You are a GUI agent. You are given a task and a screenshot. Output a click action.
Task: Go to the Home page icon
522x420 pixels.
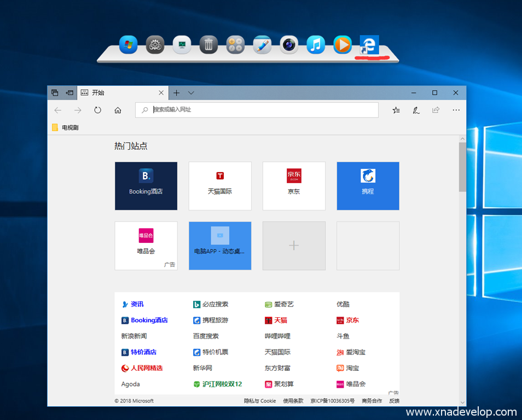[118, 110]
